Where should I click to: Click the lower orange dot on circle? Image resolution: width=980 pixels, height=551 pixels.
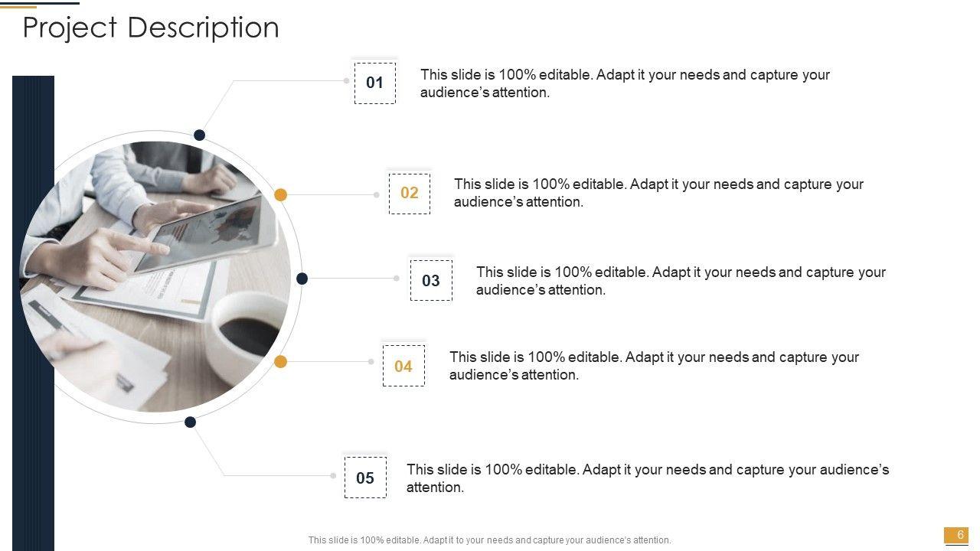(x=281, y=362)
